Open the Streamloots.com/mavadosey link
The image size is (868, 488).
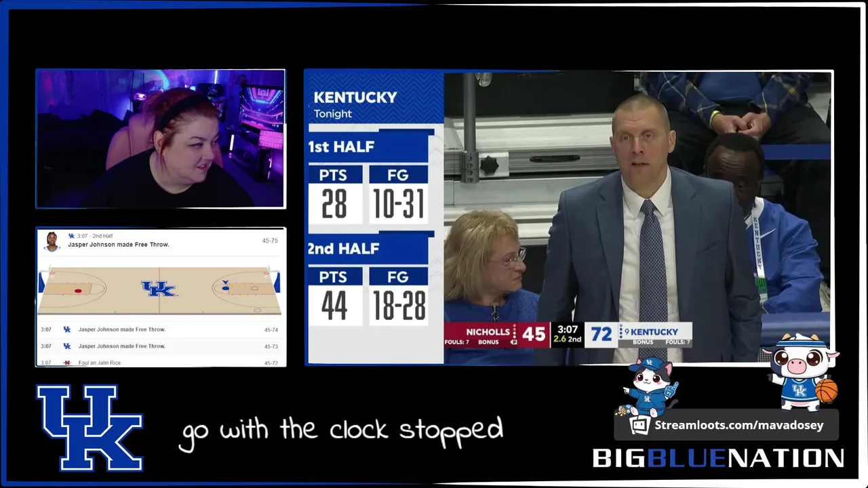pos(738,426)
